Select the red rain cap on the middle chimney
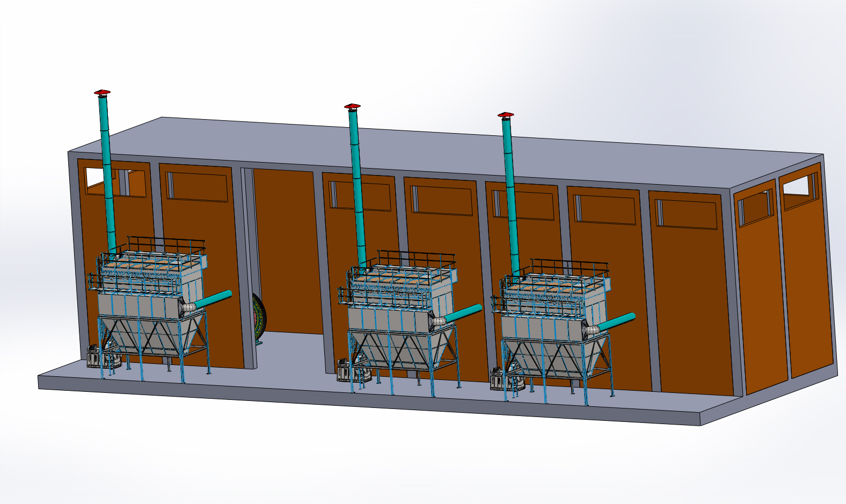This screenshot has width=846, height=504. (x=352, y=106)
